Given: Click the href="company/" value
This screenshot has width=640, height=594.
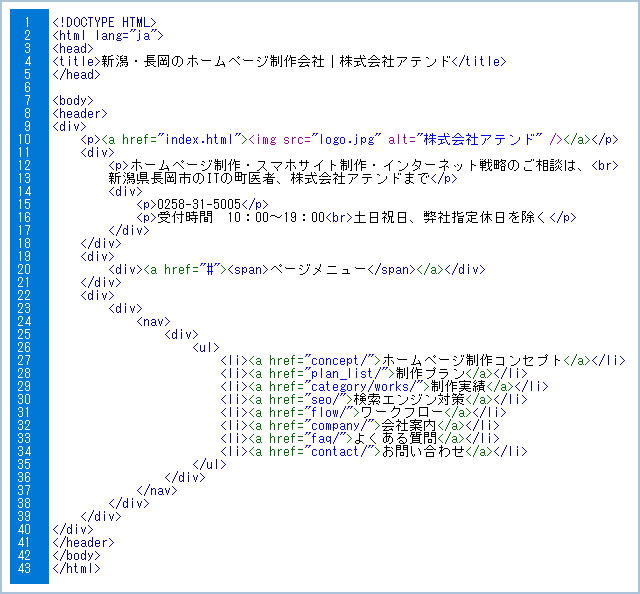Looking at the screenshot, I should tap(342, 425).
